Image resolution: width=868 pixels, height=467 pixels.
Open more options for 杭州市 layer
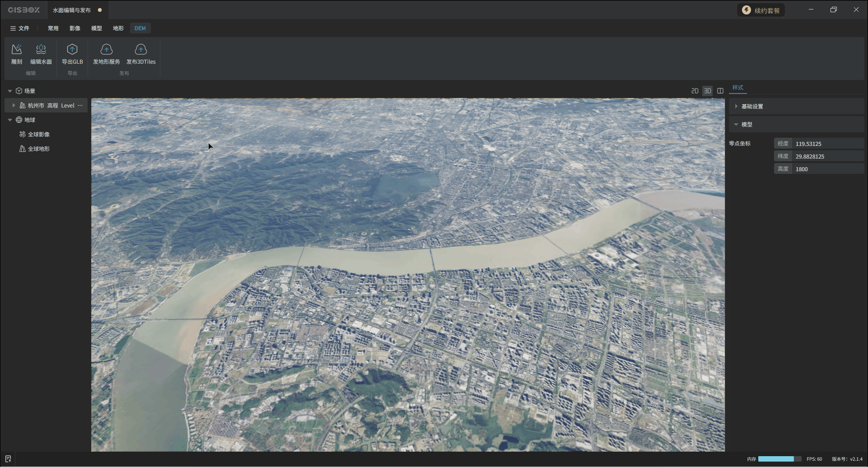80,105
